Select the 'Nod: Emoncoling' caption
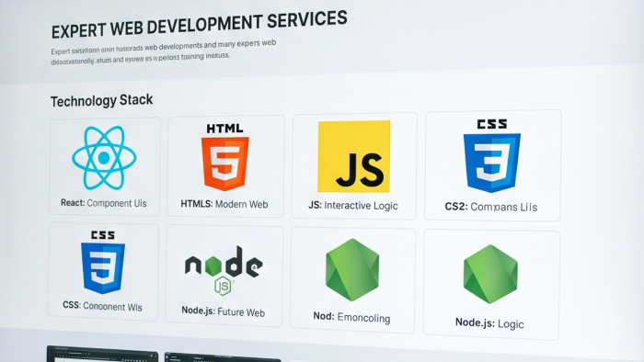This screenshot has height=362, width=644. pyautogui.click(x=351, y=317)
